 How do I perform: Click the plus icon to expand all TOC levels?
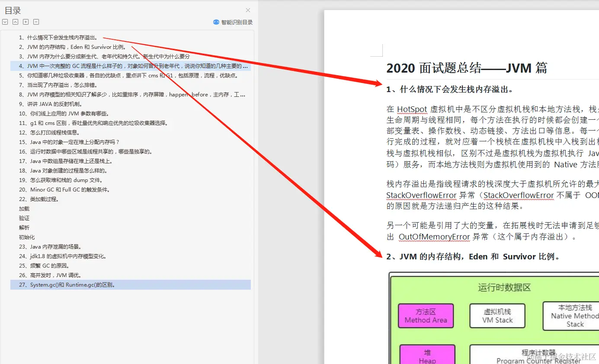(x=26, y=21)
